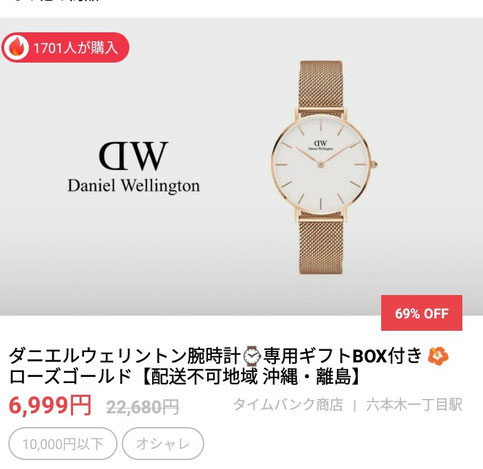Open the タイムバンク商店 shop link

[x=288, y=405]
